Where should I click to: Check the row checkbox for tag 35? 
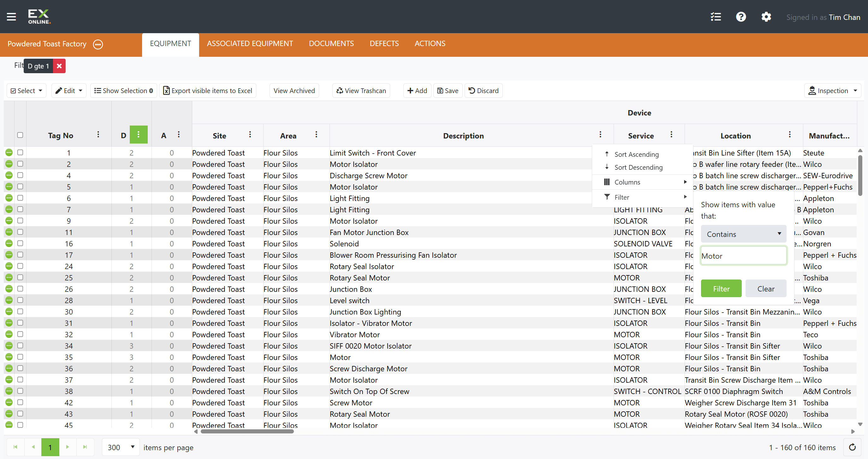pos(20,357)
